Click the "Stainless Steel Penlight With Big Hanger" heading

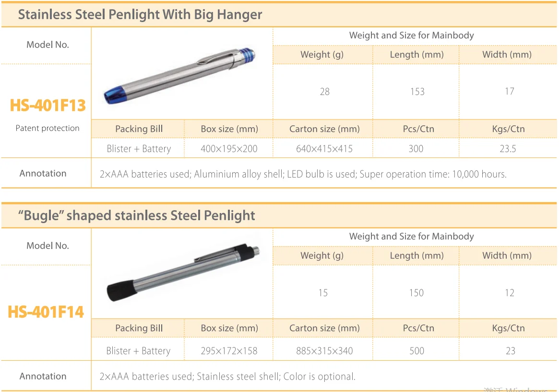[140, 14]
